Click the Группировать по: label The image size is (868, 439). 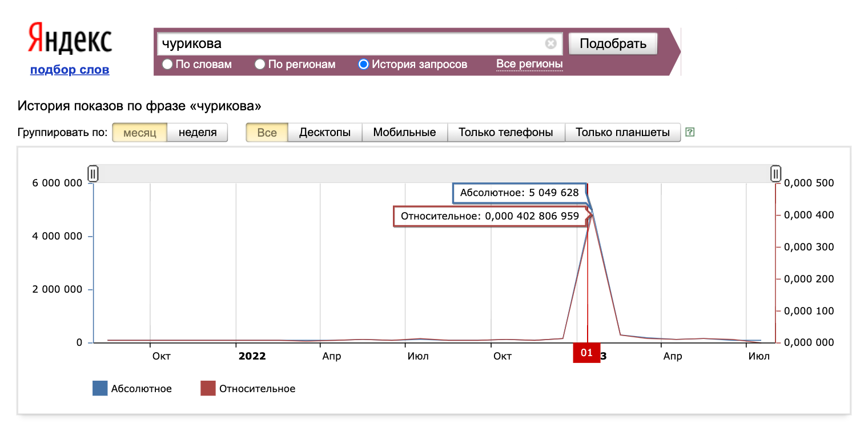pos(62,133)
